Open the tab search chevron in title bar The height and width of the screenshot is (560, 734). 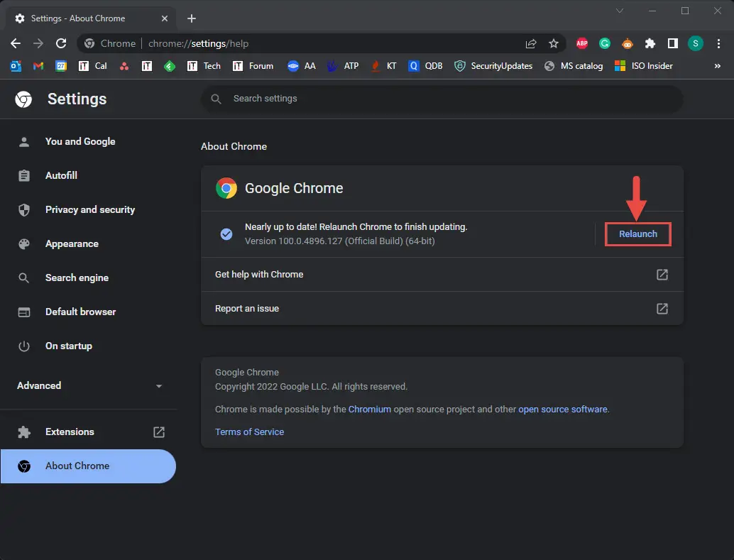(x=619, y=11)
